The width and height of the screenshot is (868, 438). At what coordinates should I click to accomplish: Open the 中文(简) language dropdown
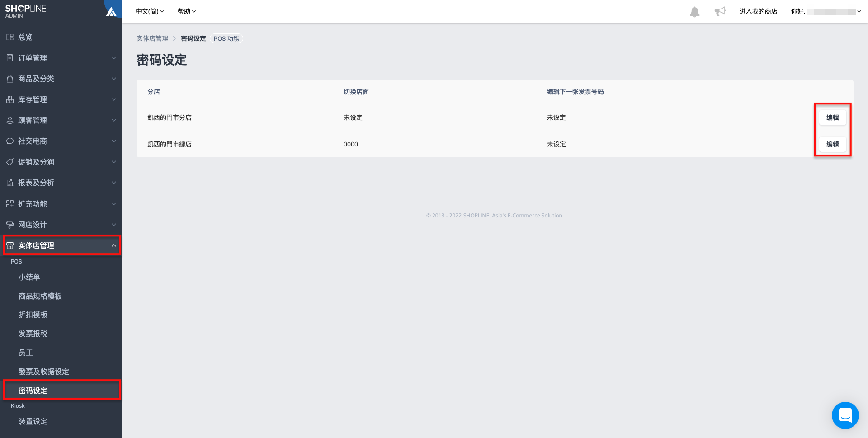click(150, 11)
